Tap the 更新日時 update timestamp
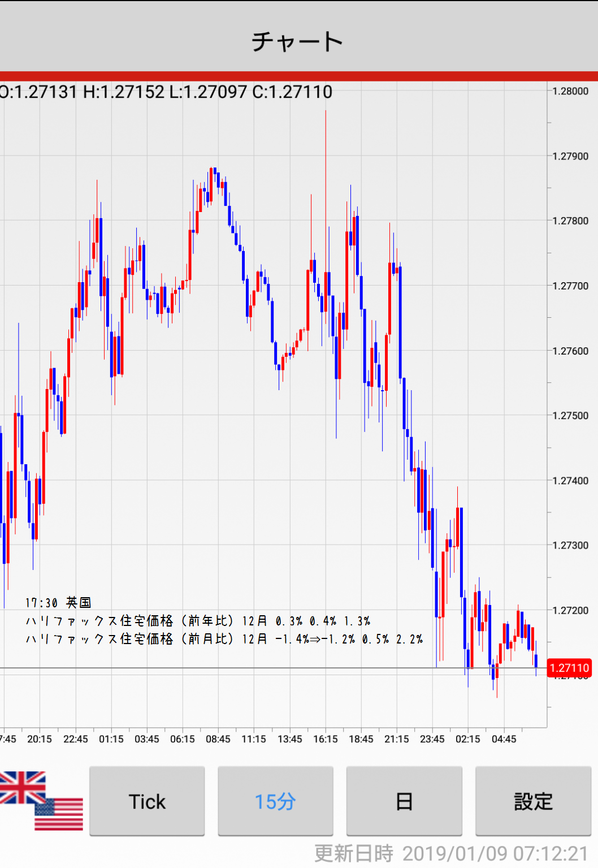 pyautogui.click(x=451, y=853)
